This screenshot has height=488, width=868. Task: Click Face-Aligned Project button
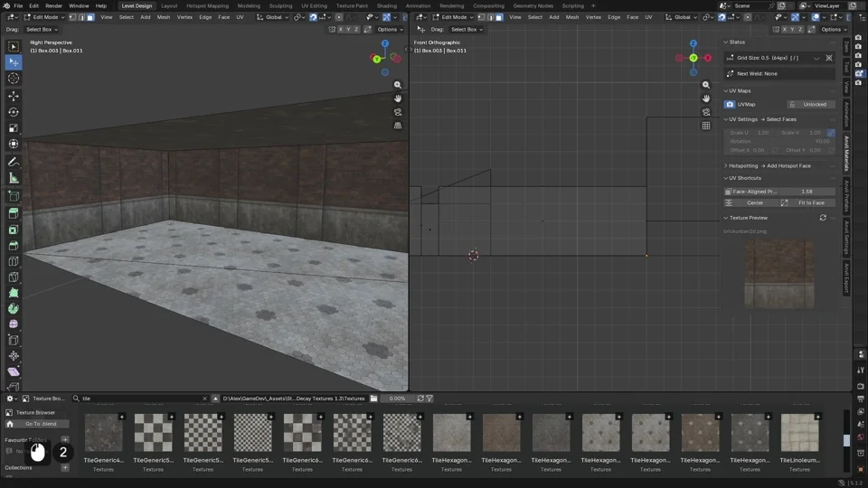pyautogui.click(x=750, y=192)
